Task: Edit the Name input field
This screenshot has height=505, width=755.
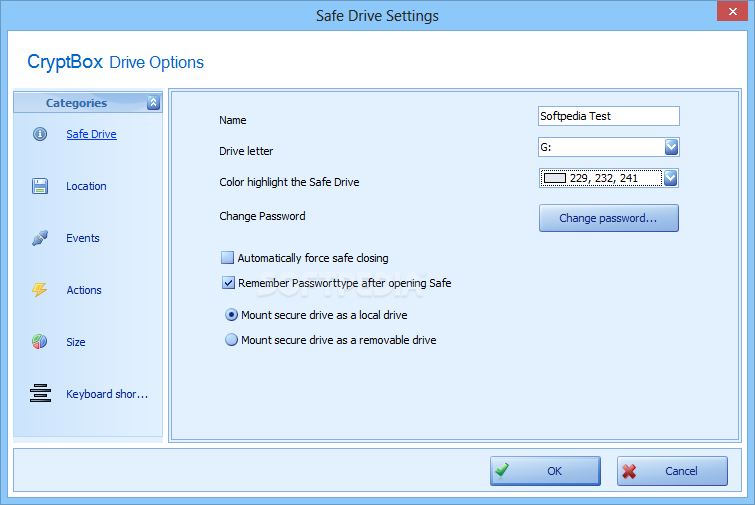Action: pos(609,116)
